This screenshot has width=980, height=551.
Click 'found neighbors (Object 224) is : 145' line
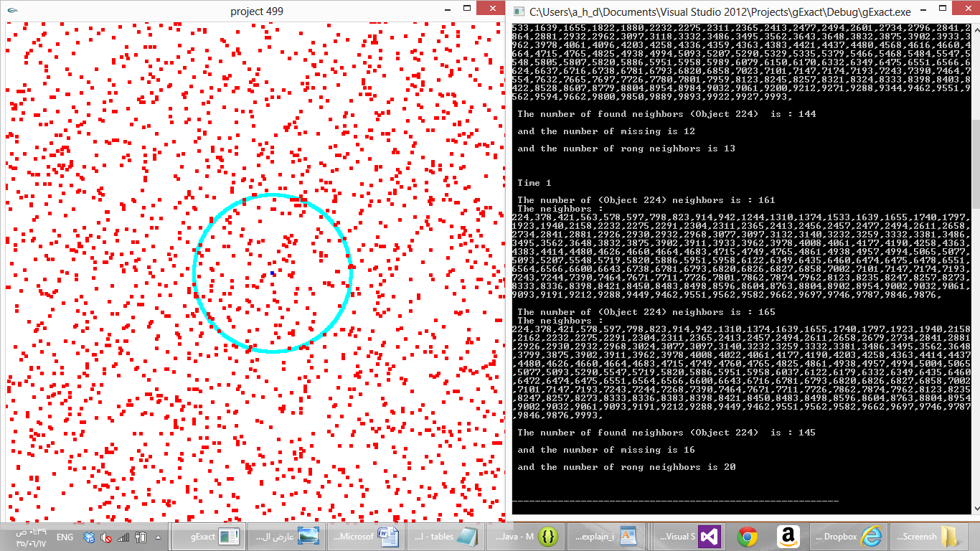click(666, 433)
